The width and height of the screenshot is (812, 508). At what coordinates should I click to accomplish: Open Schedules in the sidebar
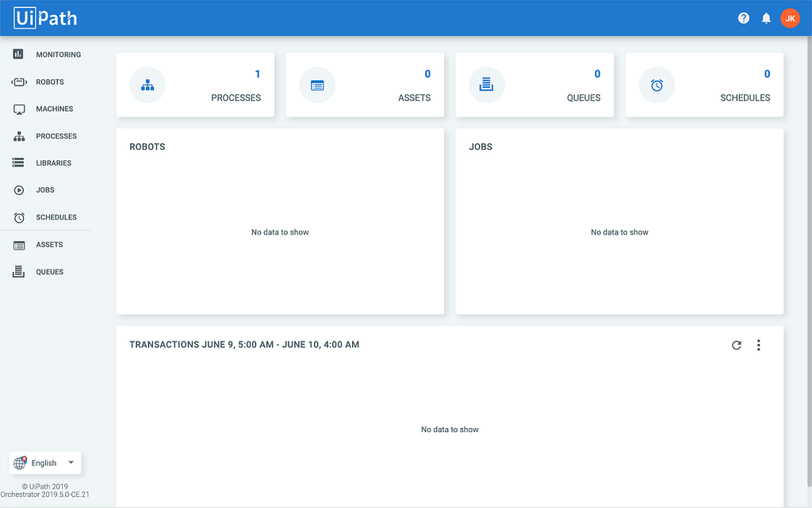point(56,217)
